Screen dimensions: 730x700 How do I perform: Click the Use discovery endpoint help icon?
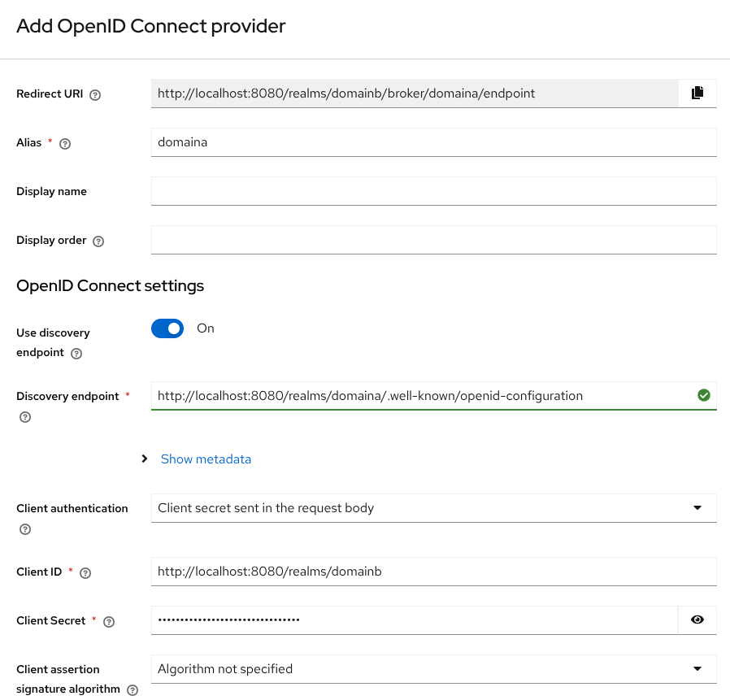click(x=76, y=354)
